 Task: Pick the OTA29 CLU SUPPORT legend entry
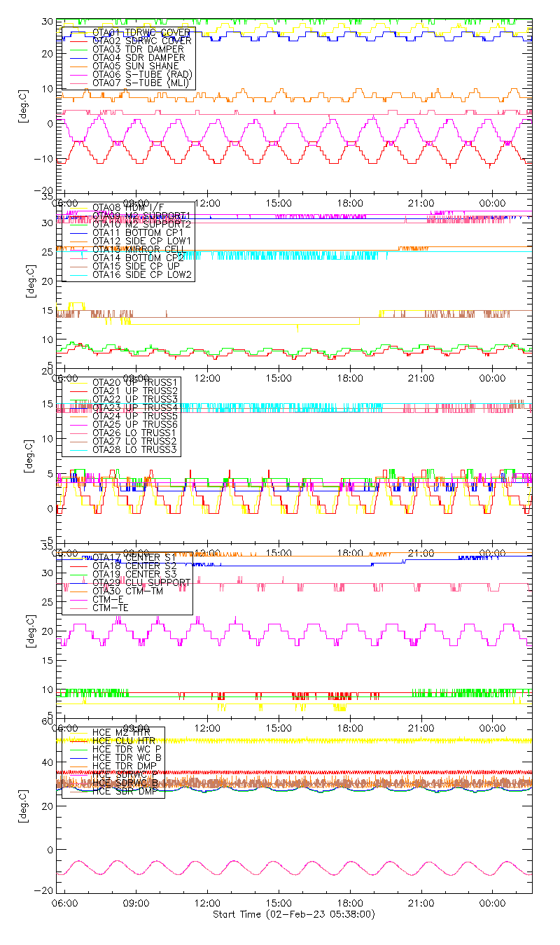[141, 582]
